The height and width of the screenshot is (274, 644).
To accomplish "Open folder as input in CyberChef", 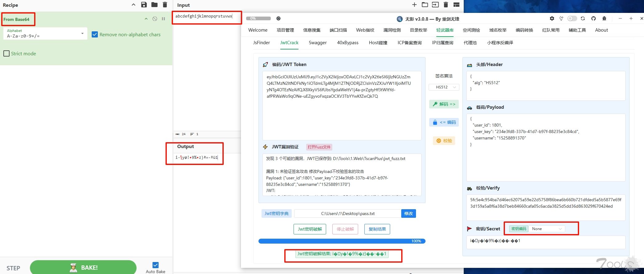I will [x=425, y=5].
